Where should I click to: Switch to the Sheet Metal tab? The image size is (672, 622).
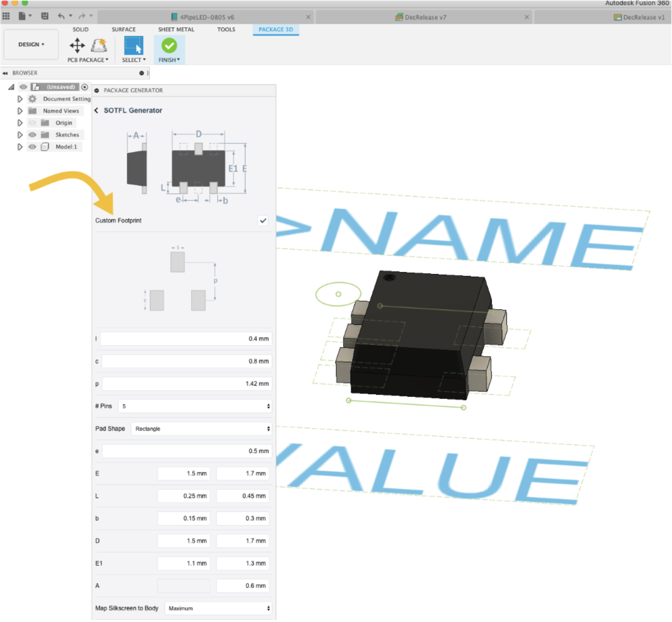click(x=176, y=30)
